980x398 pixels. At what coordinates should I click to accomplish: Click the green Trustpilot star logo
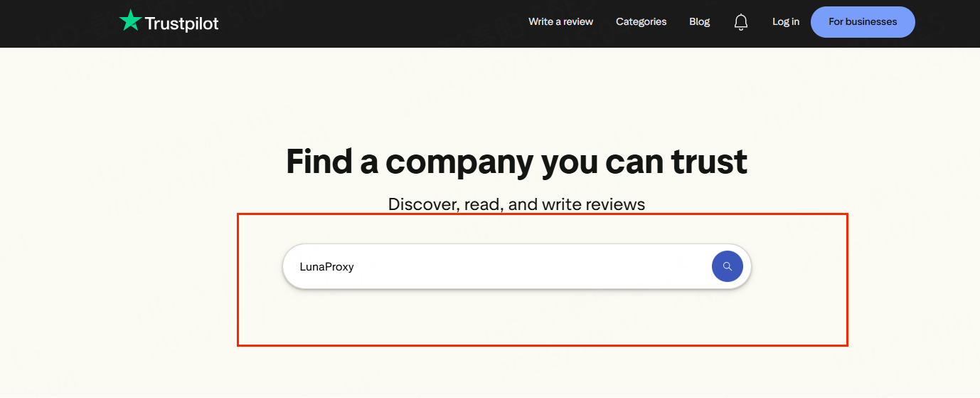[130, 21]
